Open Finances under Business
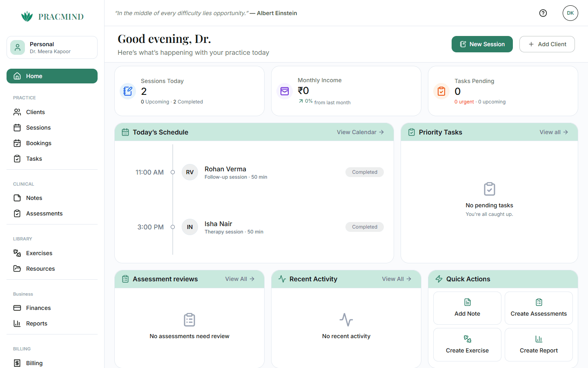Image resolution: width=588 pixels, height=368 pixels. pyautogui.click(x=52, y=308)
